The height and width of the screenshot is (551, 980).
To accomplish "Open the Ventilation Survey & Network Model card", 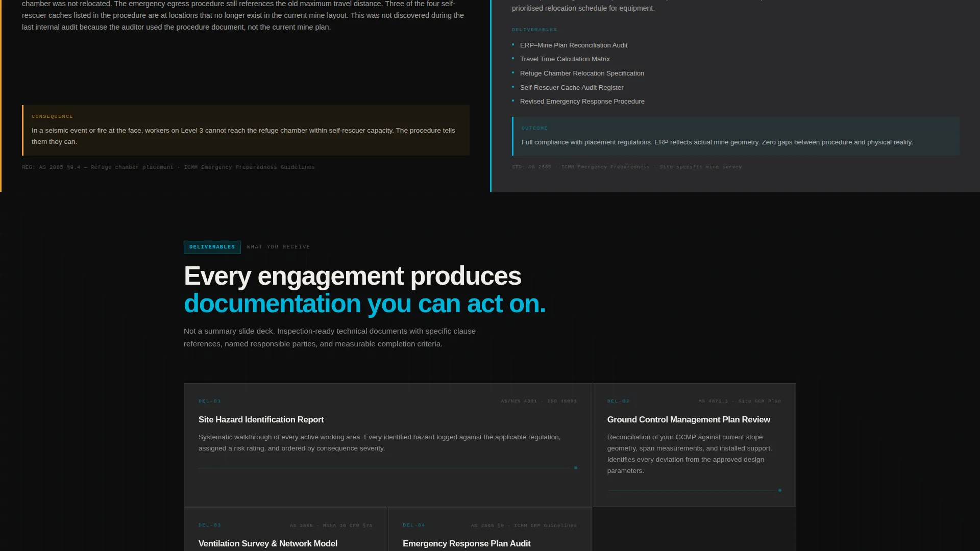I will tap(285, 529).
